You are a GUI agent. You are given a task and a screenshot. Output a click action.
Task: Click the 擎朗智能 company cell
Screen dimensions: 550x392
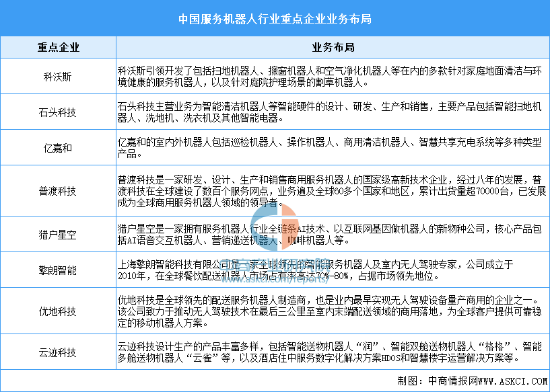click(x=57, y=270)
